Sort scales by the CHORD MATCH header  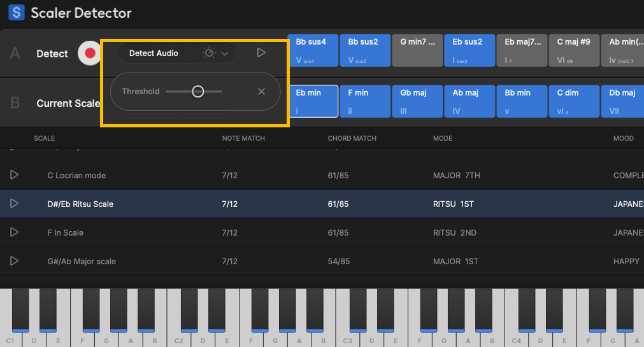click(352, 138)
